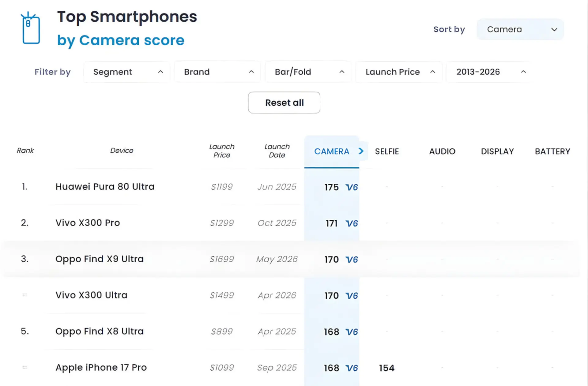Open the 2013-2026 year range filter
This screenshot has height=386, width=588.
[489, 72]
